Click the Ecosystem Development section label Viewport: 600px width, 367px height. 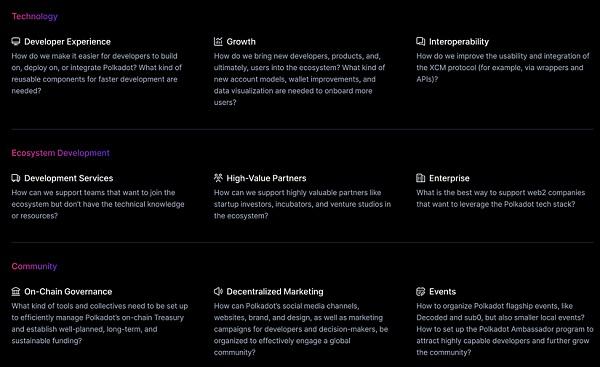(60, 153)
